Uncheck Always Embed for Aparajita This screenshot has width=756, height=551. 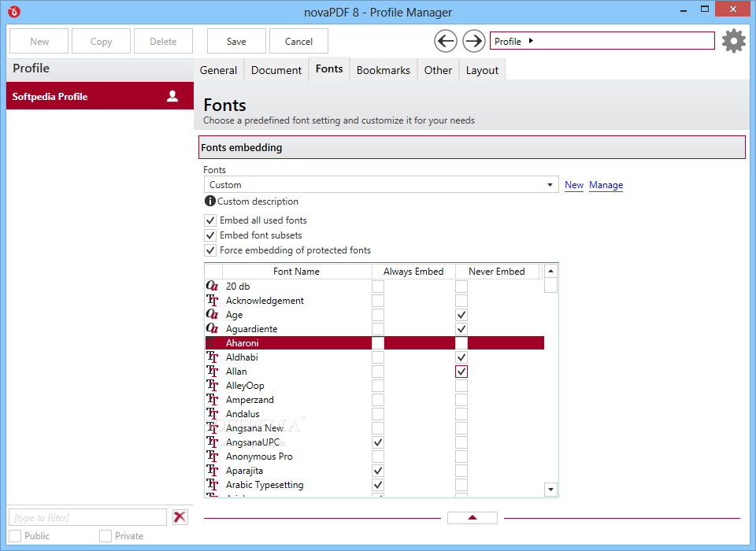click(378, 471)
